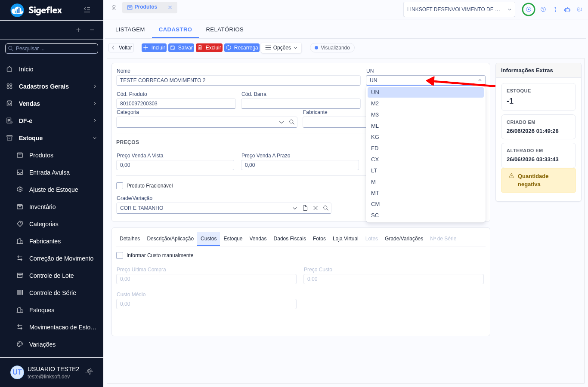Open Variações menu item
This screenshot has height=387, width=588.
[52, 344]
